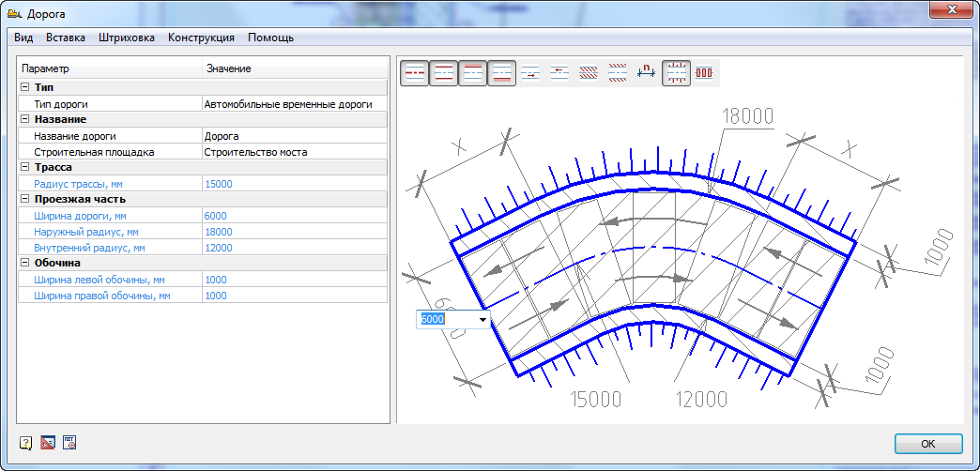Apply hatching on road shoulders icon
Screen dimensions: 980x471
coord(618,73)
